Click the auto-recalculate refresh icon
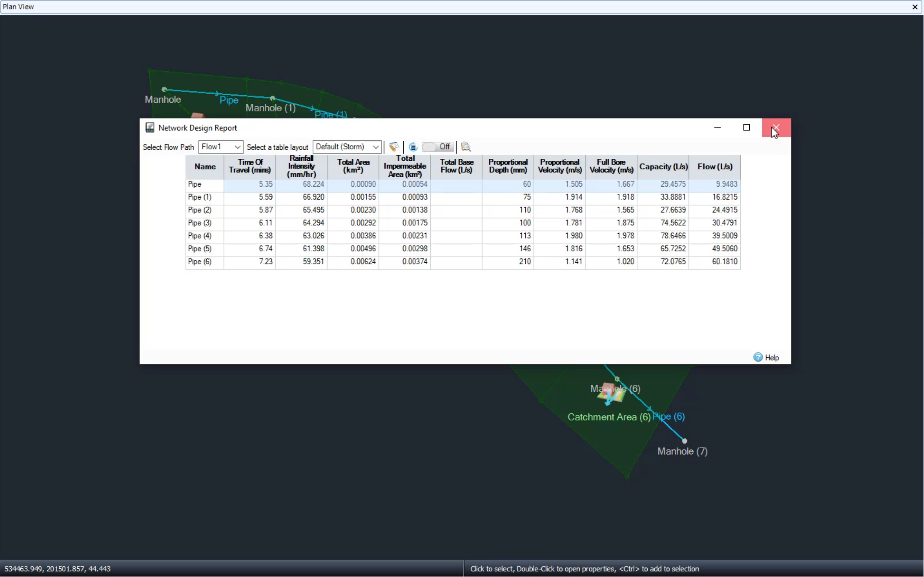The width and height of the screenshot is (924, 577). 413,147
